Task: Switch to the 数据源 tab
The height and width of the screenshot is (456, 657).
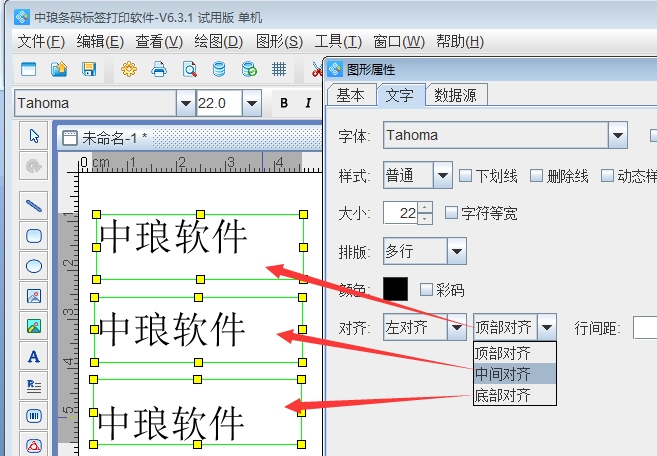Action: click(x=455, y=95)
